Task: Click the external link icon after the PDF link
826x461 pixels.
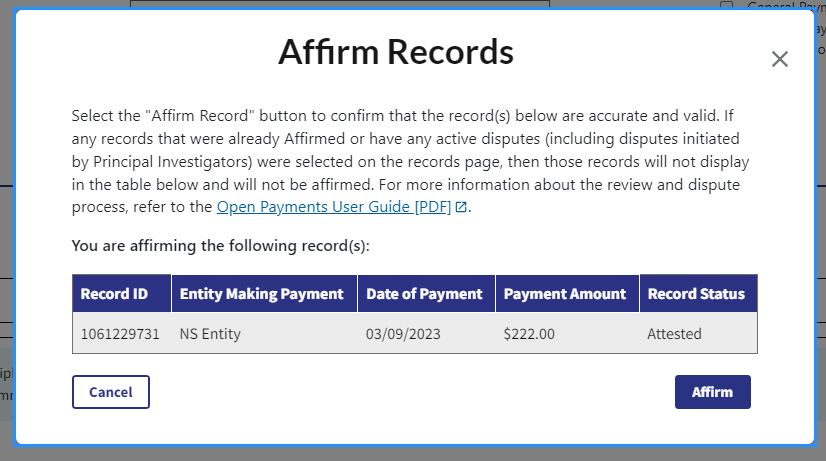Action: pos(460,208)
